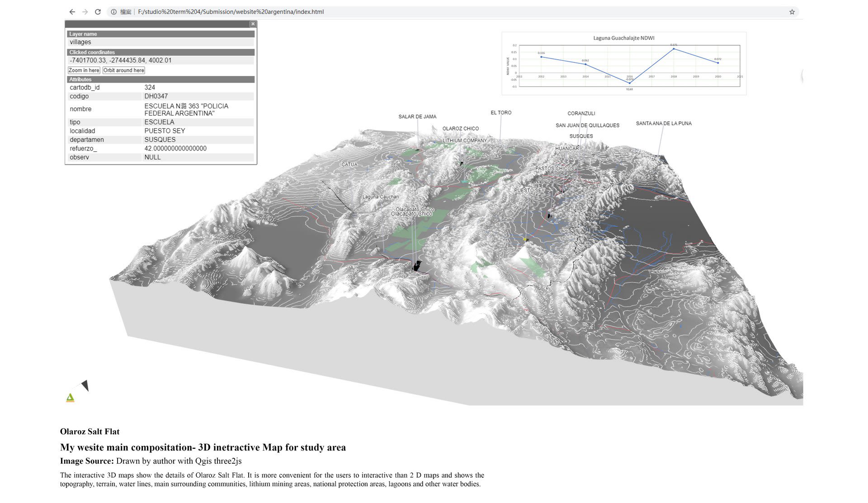The width and height of the screenshot is (868, 503).
Task: Click tipo value ESCUELA
Action: tap(159, 122)
